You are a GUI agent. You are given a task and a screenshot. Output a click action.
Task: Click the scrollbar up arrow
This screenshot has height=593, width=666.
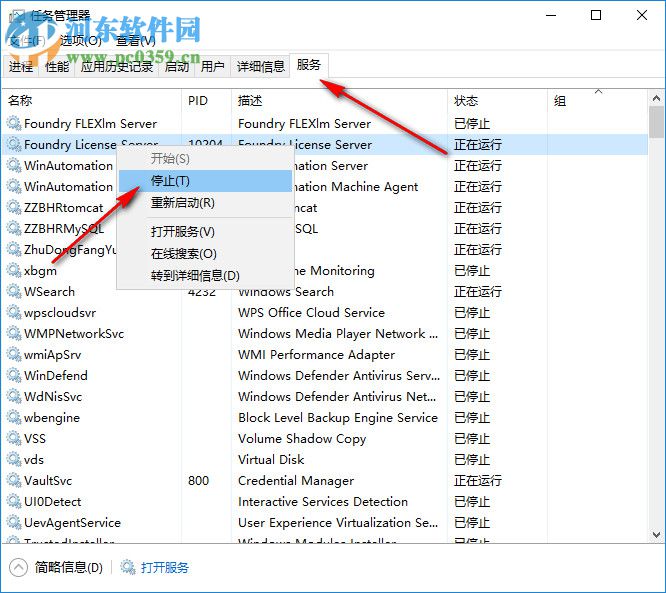click(x=656, y=98)
